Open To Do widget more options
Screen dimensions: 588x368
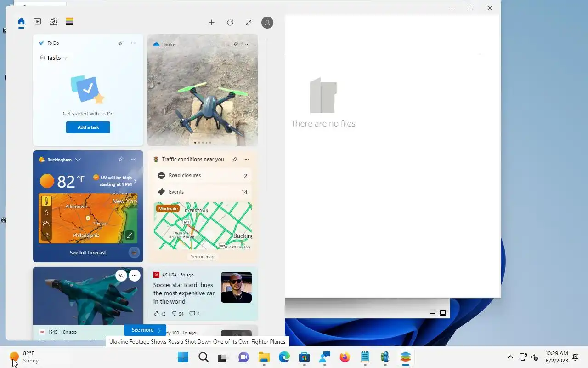coord(133,43)
